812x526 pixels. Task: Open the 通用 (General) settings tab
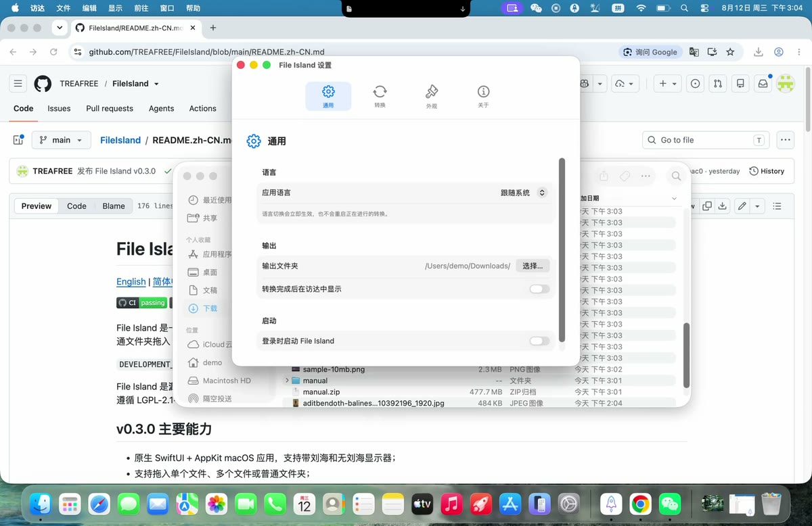(328, 96)
